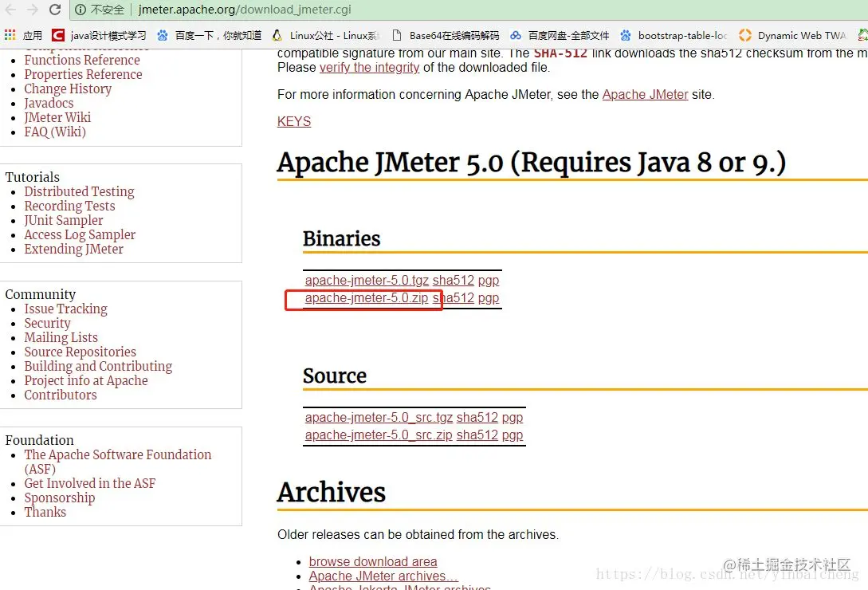Open Access Log Sampler tutorial
The height and width of the screenshot is (590, 868).
click(x=80, y=235)
